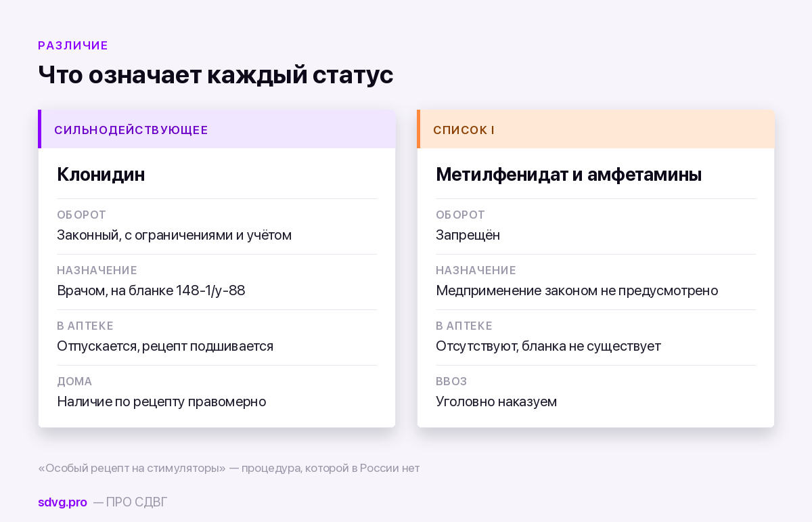This screenshot has width=812, height=522.
Task: Select the 'Клонидин' card title
Action: [x=101, y=175]
